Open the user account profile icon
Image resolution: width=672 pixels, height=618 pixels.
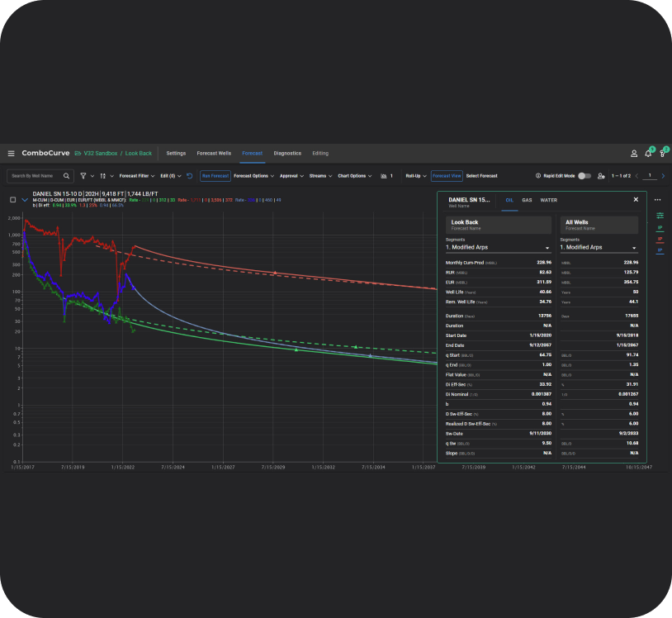(634, 154)
